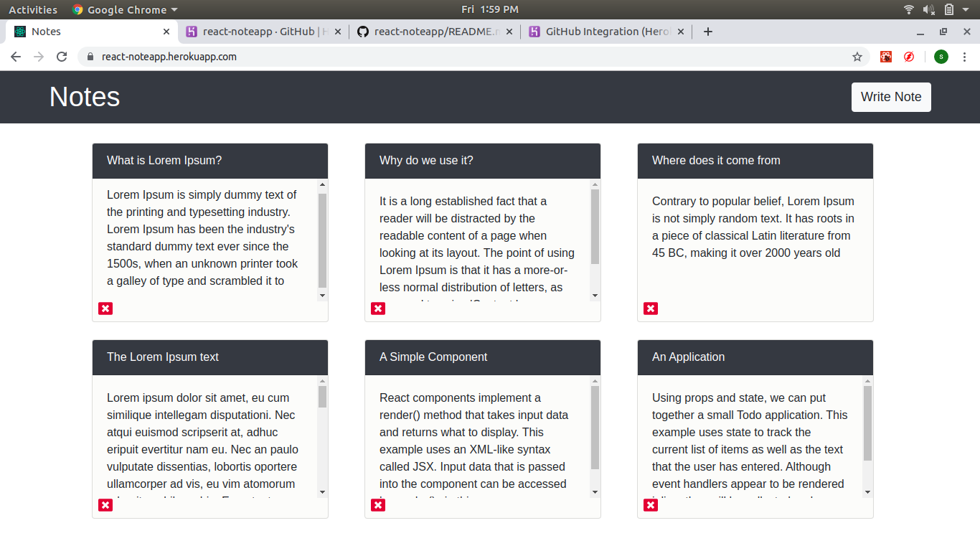The height and width of the screenshot is (551, 980).
Task: Reload the current page
Action: point(62,57)
